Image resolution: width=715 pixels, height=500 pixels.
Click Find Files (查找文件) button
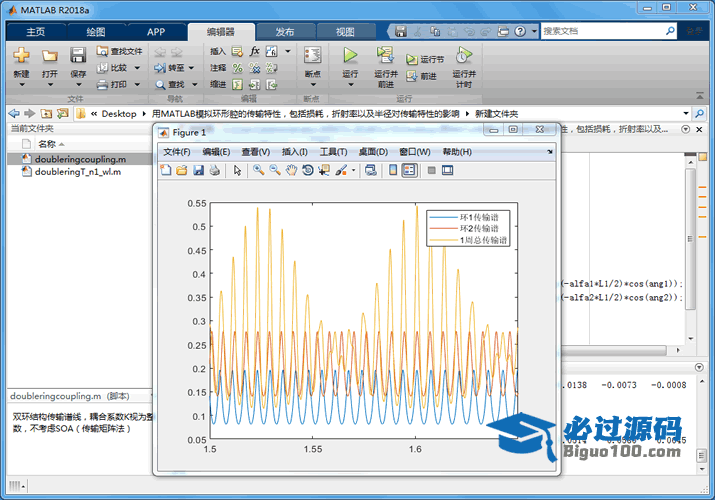pyautogui.click(x=119, y=52)
